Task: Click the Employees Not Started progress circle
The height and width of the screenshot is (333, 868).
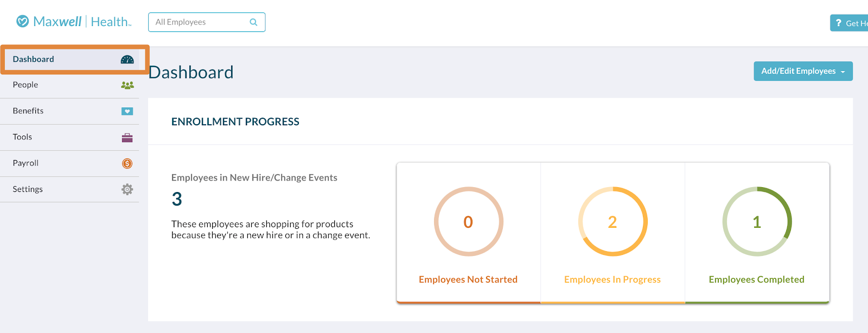Action: click(468, 221)
